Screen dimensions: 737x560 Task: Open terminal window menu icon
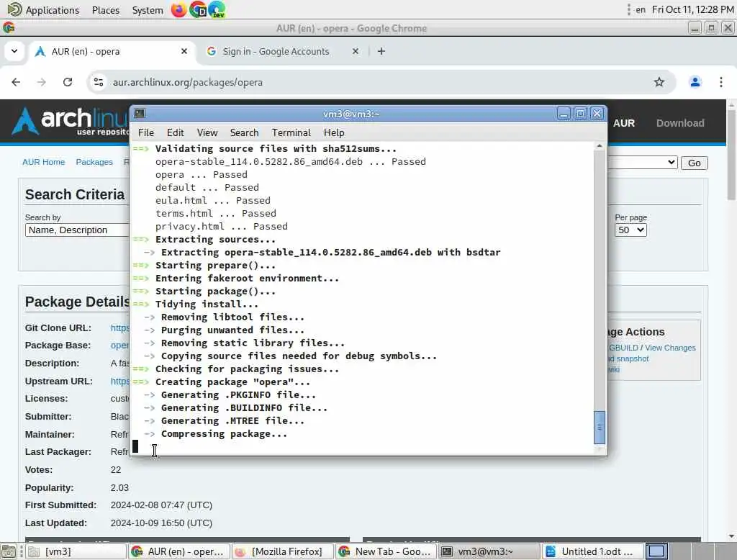click(x=140, y=113)
